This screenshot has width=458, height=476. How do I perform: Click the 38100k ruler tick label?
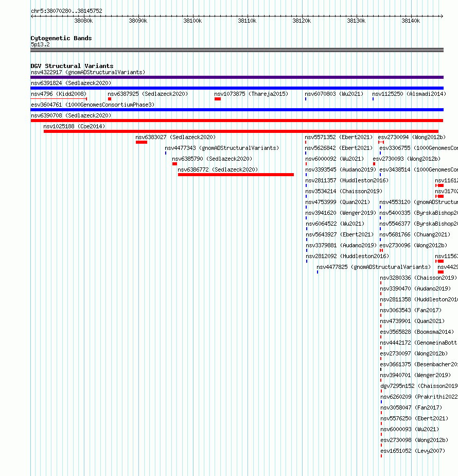pos(192,21)
